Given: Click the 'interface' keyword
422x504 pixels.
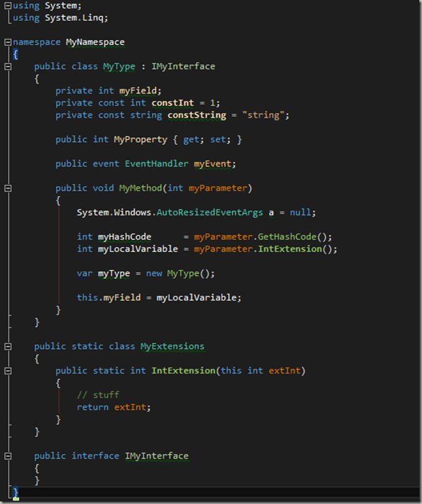Looking at the screenshot, I should (x=95, y=456).
